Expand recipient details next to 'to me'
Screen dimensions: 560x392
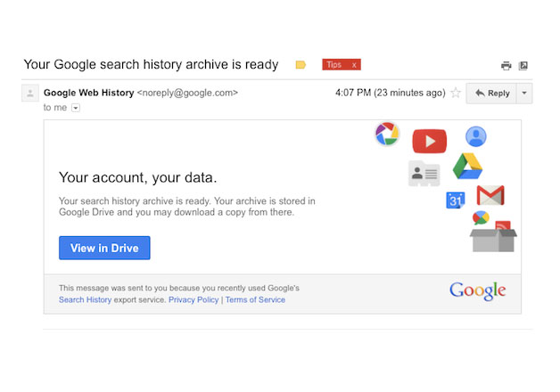[x=76, y=108]
